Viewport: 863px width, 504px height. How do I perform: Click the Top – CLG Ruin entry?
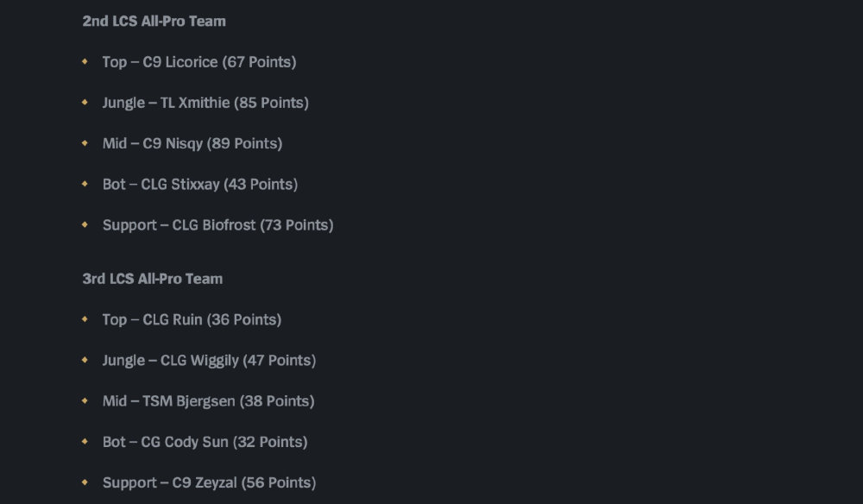(x=192, y=319)
